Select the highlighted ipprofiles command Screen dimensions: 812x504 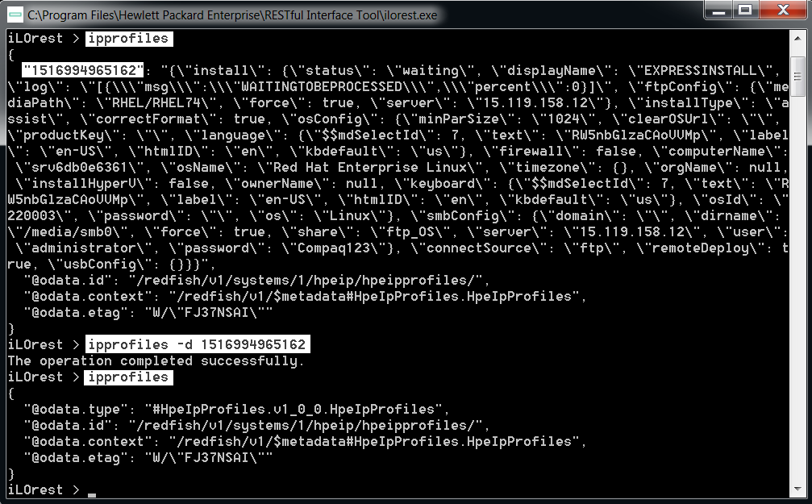pyautogui.click(x=127, y=38)
